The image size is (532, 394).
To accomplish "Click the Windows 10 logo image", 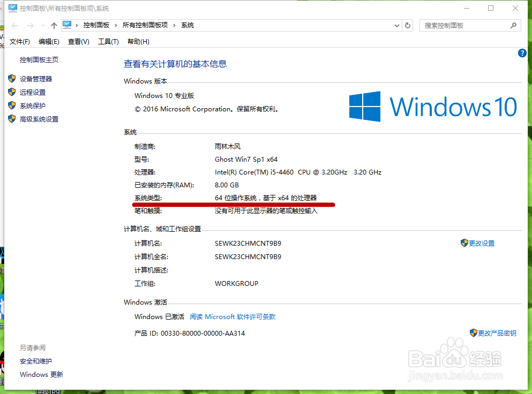I will coord(433,107).
